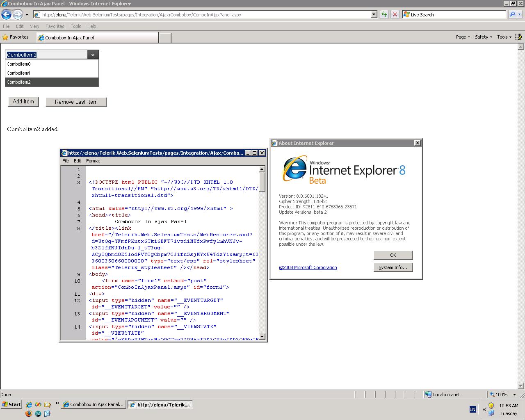Open the folder icon in Quick Launch
This screenshot has height=420, width=525.
[x=48, y=404]
